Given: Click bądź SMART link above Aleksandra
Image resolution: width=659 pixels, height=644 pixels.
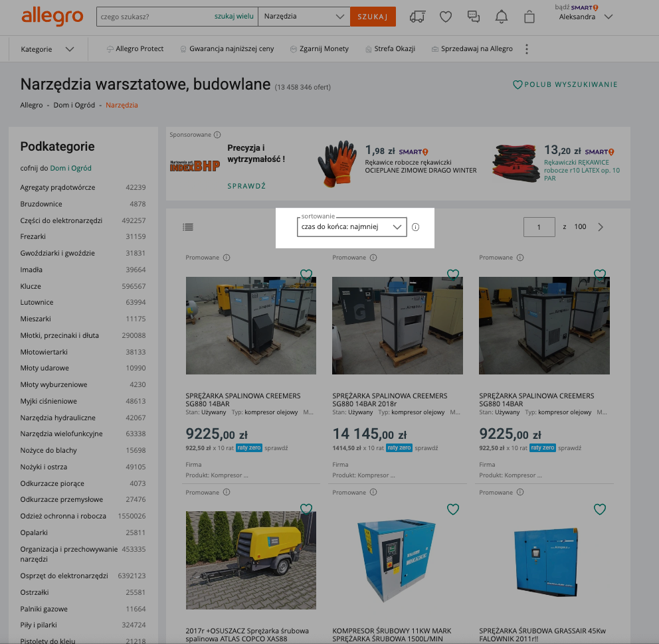Looking at the screenshot, I should [x=577, y=7].
